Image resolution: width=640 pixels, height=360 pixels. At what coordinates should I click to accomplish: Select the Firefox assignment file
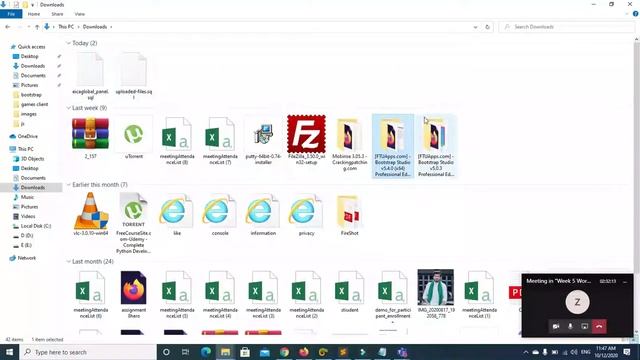(133, 294)
